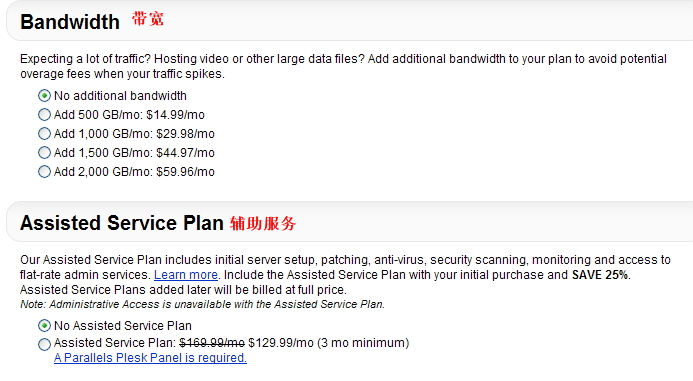Choose the Add 500 GB/mo radio option
This screenshot has height=381, width=693.
click(x=44, y=114)
